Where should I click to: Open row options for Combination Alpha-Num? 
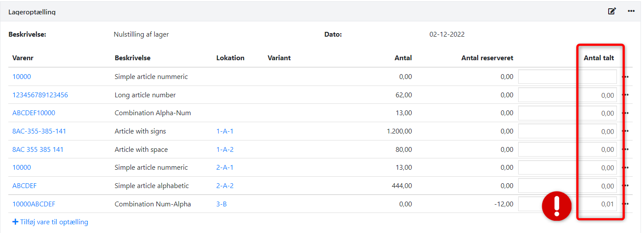625,113
